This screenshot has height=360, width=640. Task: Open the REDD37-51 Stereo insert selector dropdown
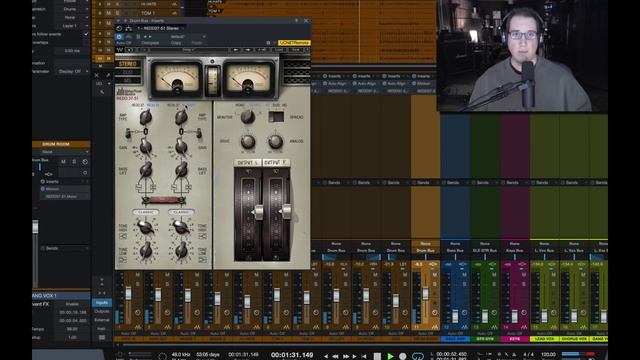click(160, 28)
